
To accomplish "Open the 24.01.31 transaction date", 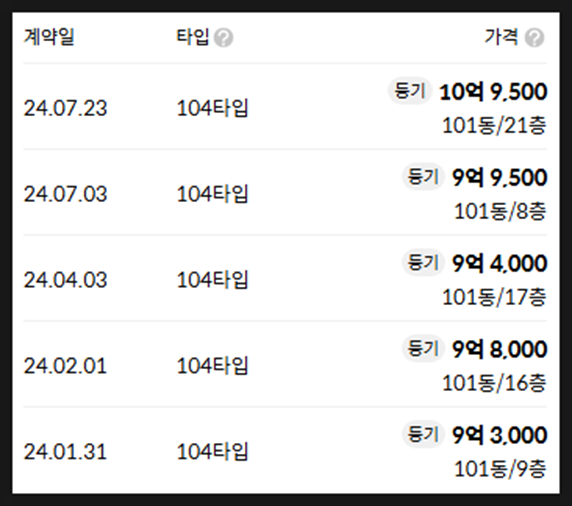I will (x=65, y=452).
